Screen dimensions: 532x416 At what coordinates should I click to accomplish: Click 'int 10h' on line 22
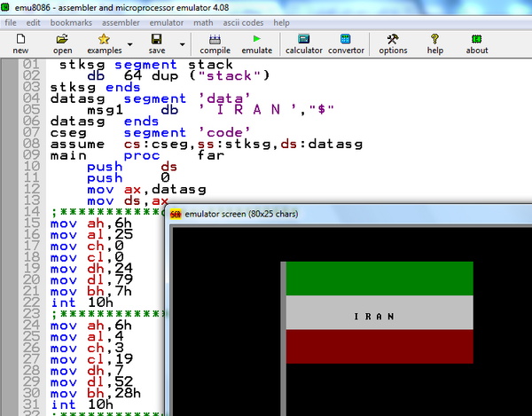(82, 302)
